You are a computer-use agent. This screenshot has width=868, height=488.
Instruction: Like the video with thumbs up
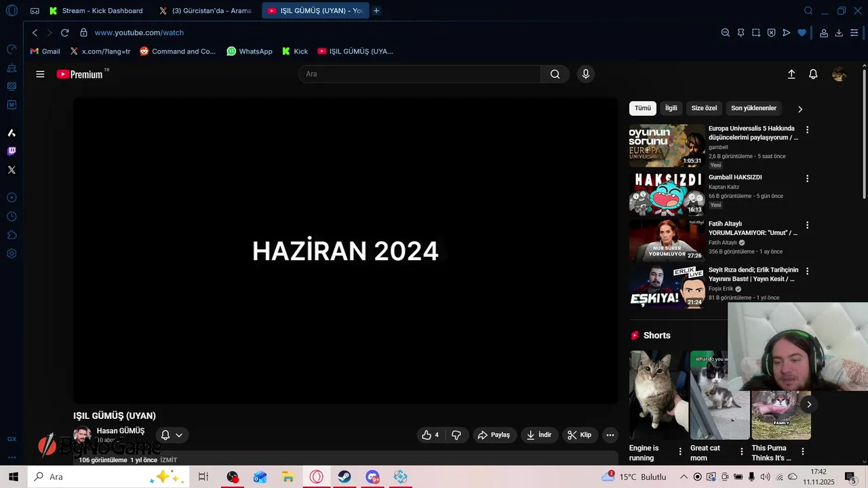pos(431,435)
